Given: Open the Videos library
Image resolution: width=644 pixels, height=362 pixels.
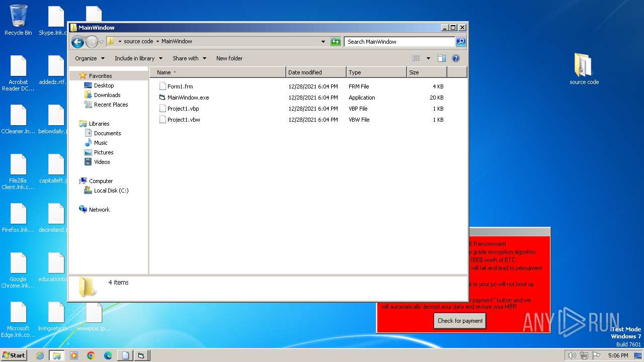Looking at the screenshot, I should click(102, 162).
